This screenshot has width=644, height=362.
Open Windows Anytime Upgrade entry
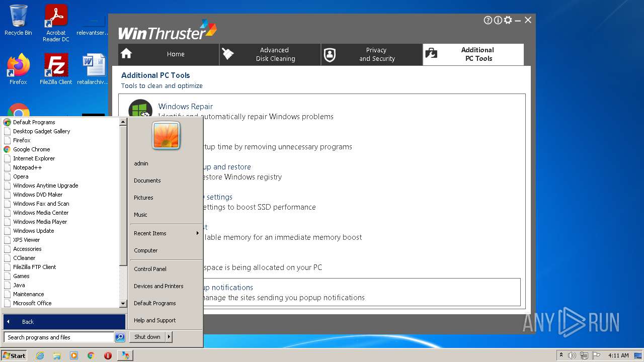[x=60, y=186]
